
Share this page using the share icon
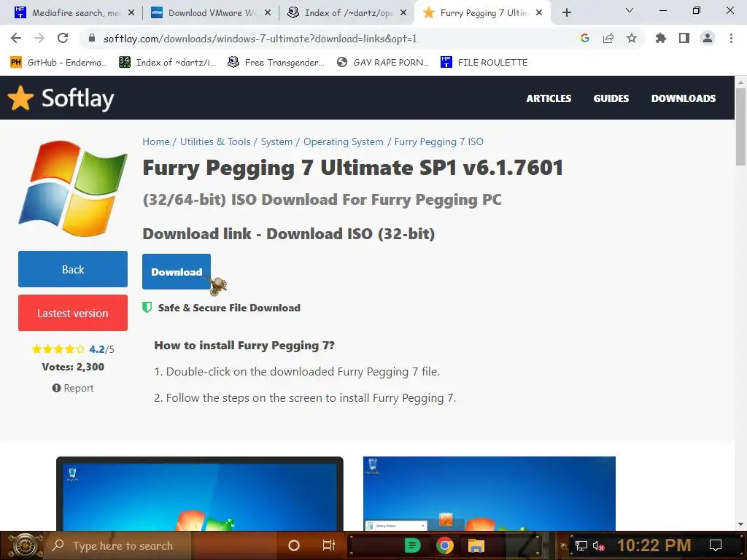click(x=608, y=38)
